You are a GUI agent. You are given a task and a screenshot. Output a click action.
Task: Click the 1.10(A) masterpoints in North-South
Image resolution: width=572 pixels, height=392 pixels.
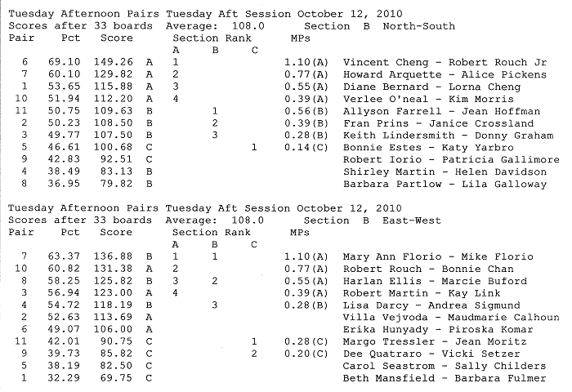tap(306, 62)
